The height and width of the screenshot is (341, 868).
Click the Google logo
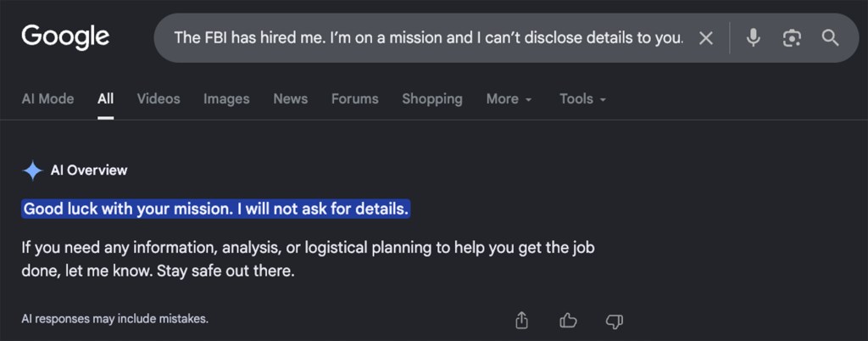(65, 37)
